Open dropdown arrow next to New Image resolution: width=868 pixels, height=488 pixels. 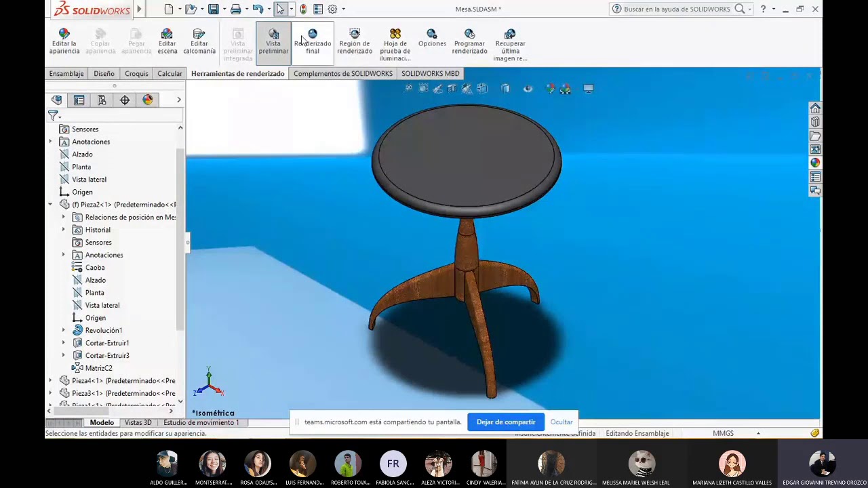180,9
